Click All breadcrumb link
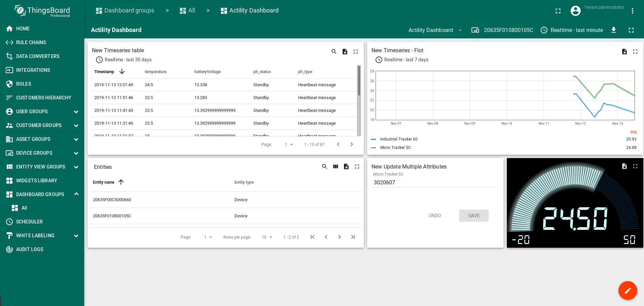This screenshot has width=644, height=306. pyautogui.click(x=187, y=10)
